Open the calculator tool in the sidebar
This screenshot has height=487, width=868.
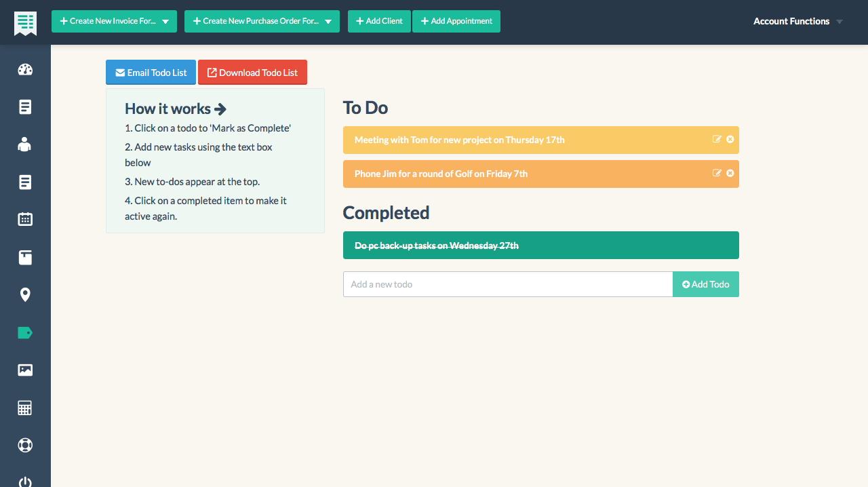point(25,408)
